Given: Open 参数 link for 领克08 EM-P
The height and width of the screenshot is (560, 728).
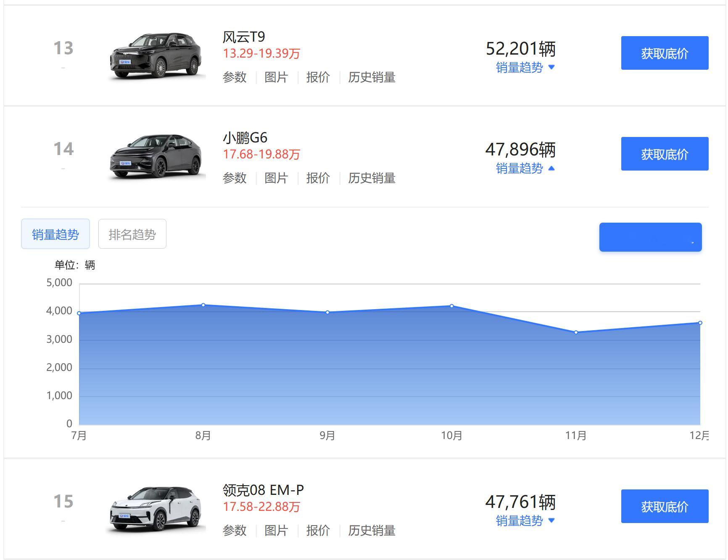Looking at the screenshot, I should [235, 531].
